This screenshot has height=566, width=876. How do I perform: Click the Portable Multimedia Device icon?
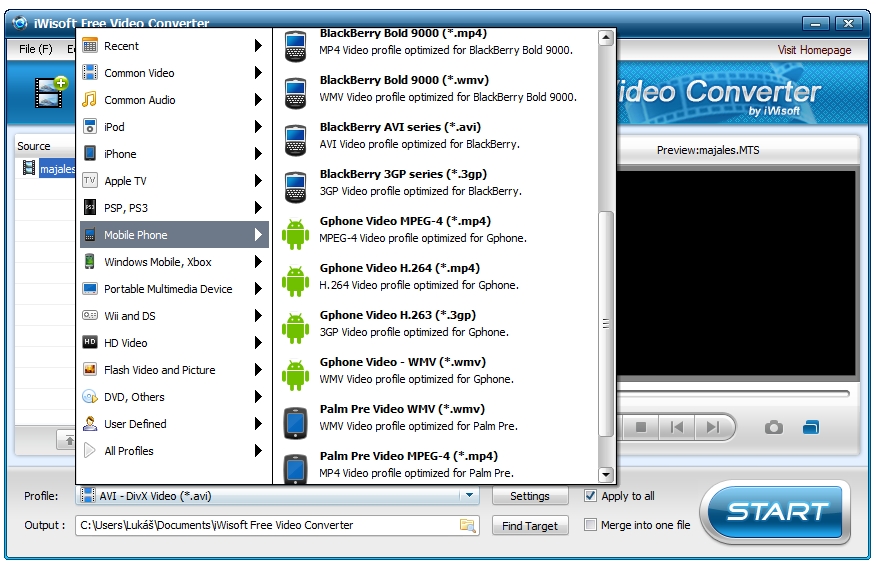click(89, 288)
